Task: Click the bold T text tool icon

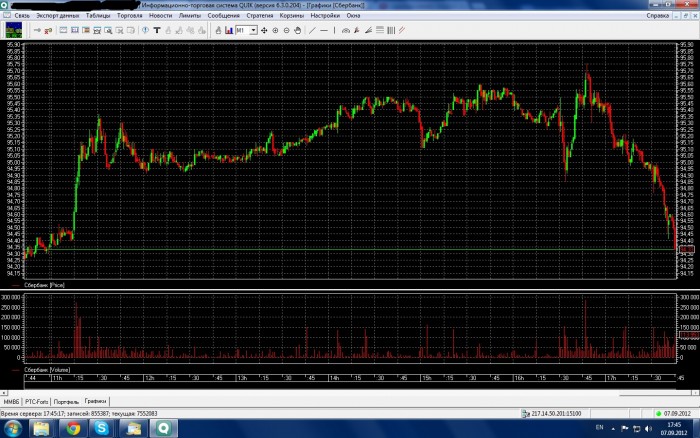Action: click(x=157, y=30)
